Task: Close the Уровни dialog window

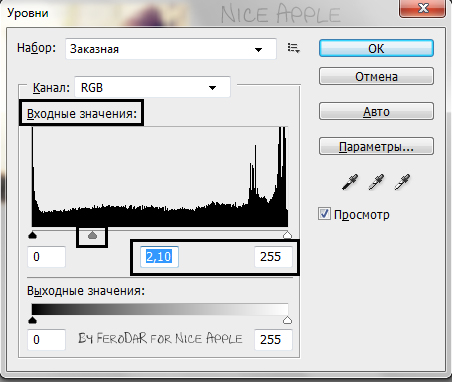Action: (422, 8)
